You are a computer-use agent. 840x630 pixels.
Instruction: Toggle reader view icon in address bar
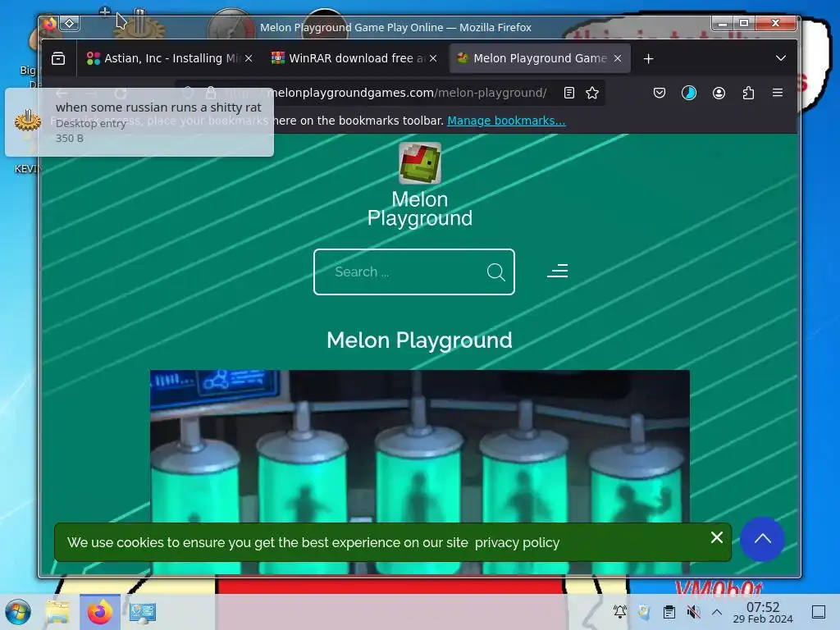(x=569, y=93)
